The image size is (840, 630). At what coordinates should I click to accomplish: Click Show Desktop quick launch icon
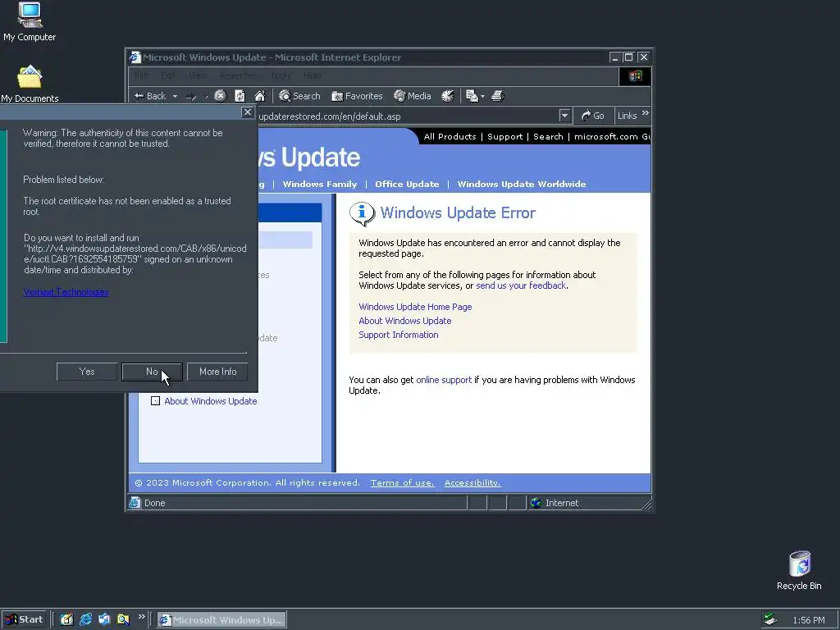click(66, 620)
